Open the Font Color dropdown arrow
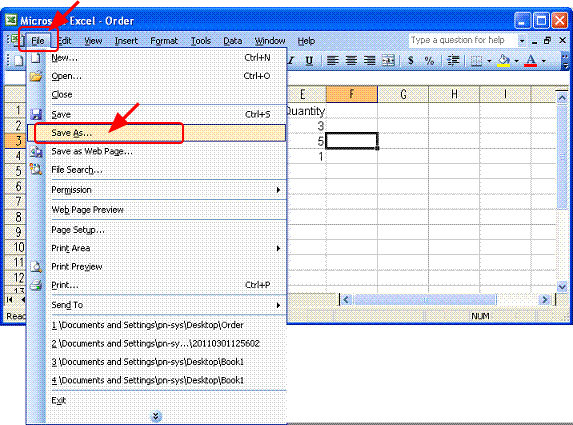This screenshot has height=425, width=573. (544, 61)
